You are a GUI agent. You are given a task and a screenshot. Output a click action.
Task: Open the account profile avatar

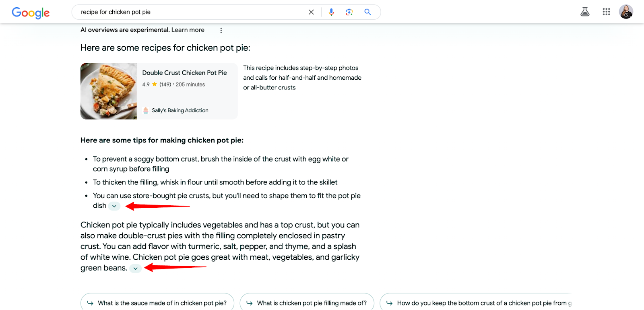click(x=626, y=12)
